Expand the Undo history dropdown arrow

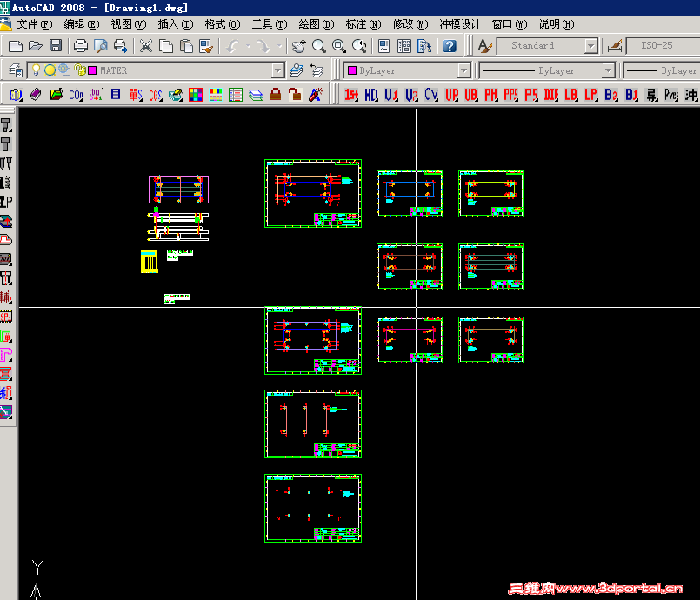248,46
